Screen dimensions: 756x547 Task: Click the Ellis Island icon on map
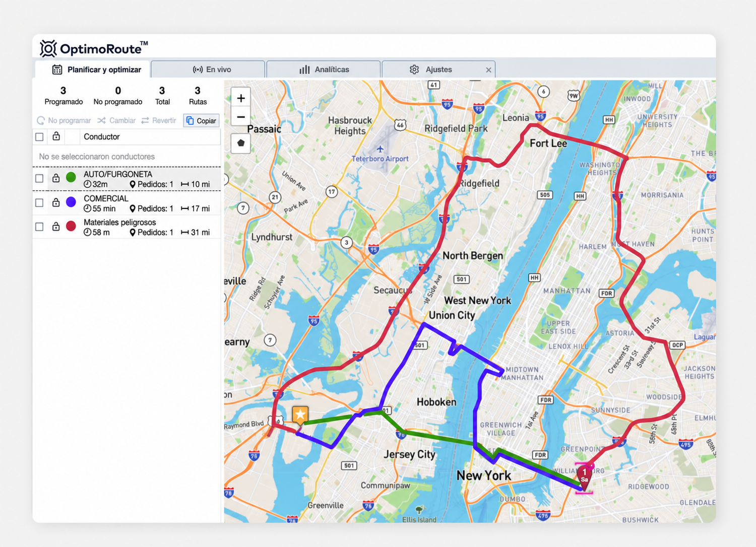click(x=419, y=510)
